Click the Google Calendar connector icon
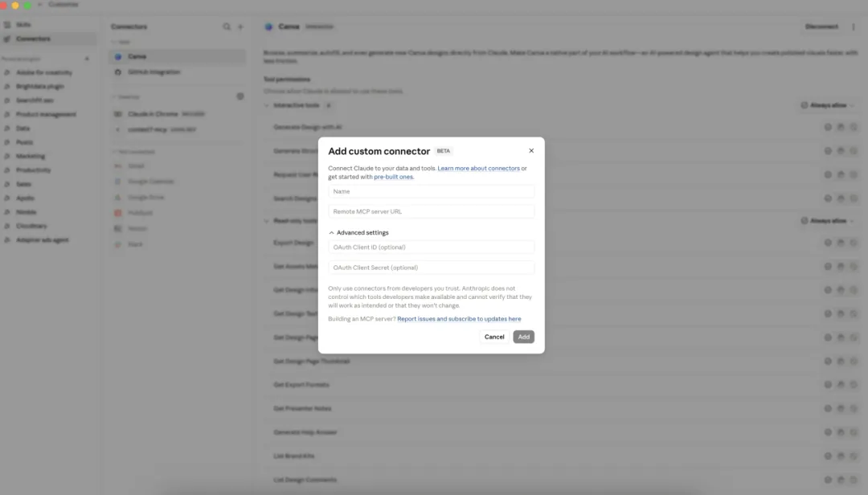 pos(118,182)
